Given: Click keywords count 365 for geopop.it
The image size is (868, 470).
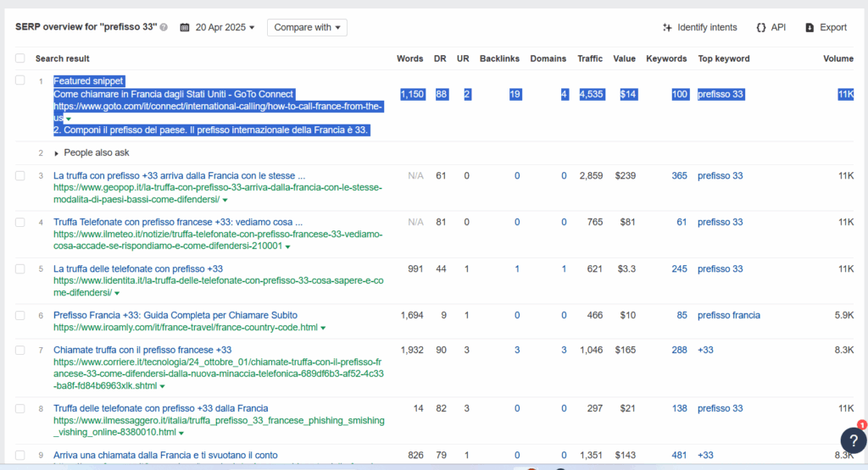Looking at the screenshot, I should click(679, 175).
